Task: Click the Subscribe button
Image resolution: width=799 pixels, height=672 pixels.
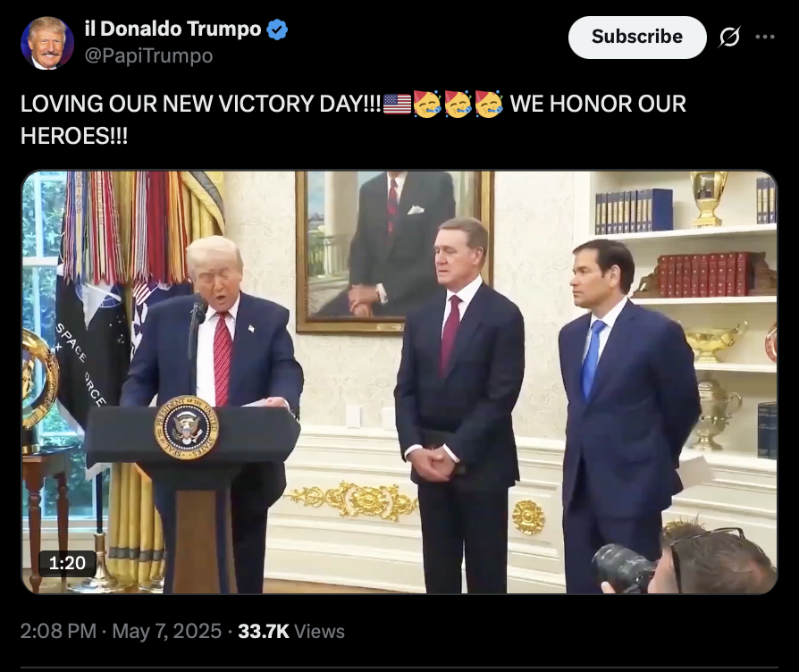Action: pos(637,38)
